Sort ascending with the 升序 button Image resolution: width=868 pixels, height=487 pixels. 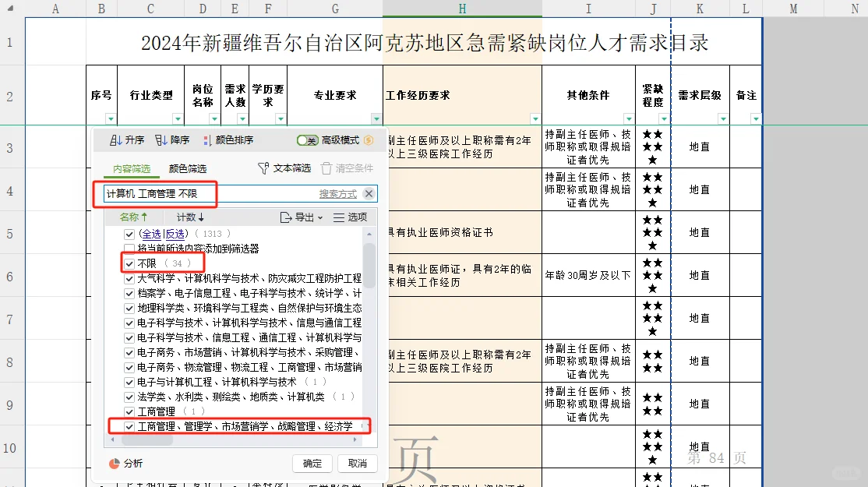click(127, 140)
